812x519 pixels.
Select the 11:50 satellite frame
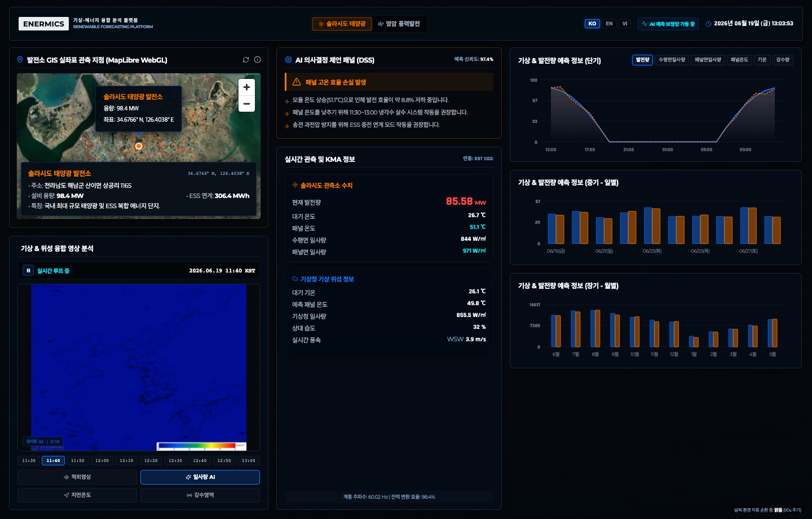pyautogui.click(x=78, y=461)
